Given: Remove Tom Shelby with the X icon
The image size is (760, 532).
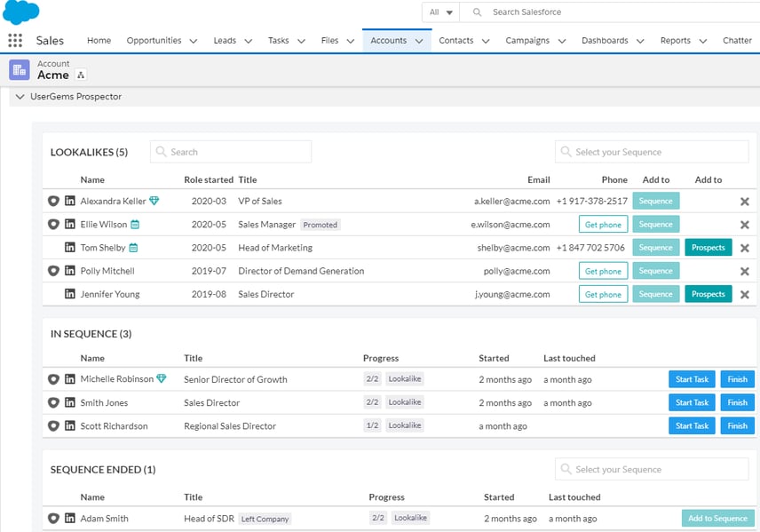Looking at the screenshot, I should tap(745, 248).
